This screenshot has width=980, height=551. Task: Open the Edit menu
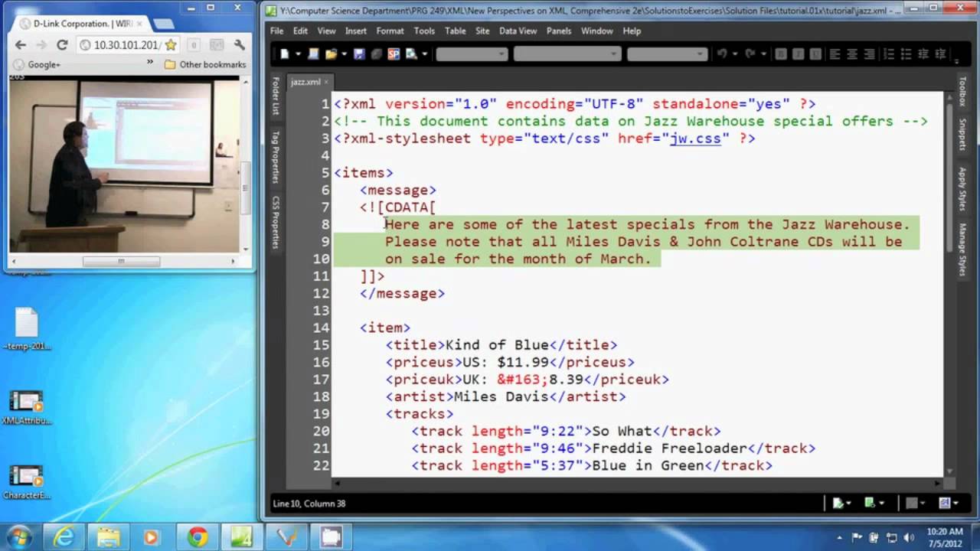click(300, 31)
